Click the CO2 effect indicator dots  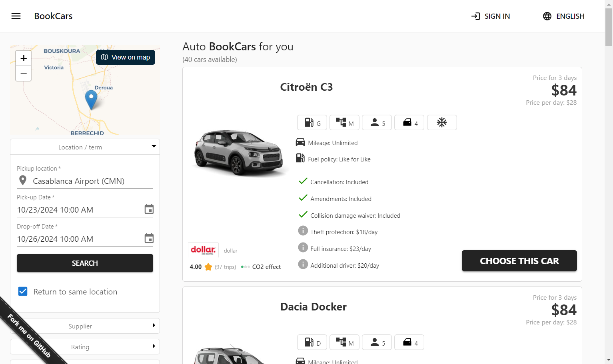point(246,267)
